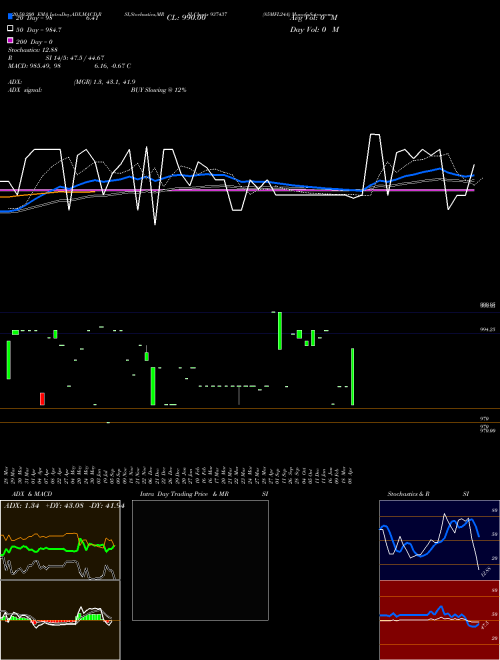
Task: Click the '50 Day - 984.7' label
Action: [x=39, y=29]
